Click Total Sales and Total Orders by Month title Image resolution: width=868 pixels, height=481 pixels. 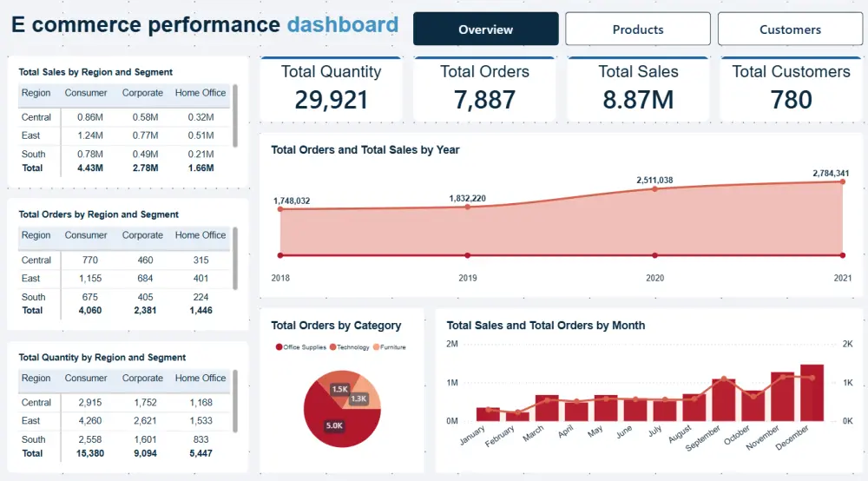click(546, 326)
